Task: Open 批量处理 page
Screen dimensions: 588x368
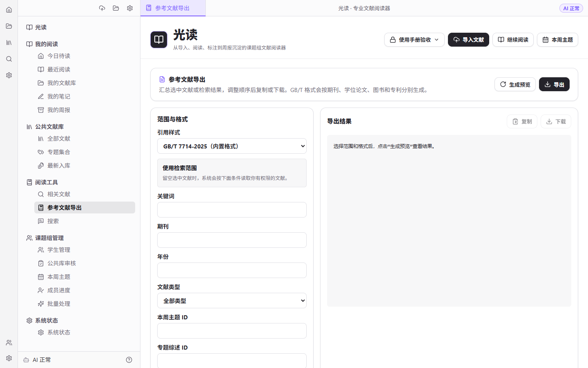Action: [85, 304]
